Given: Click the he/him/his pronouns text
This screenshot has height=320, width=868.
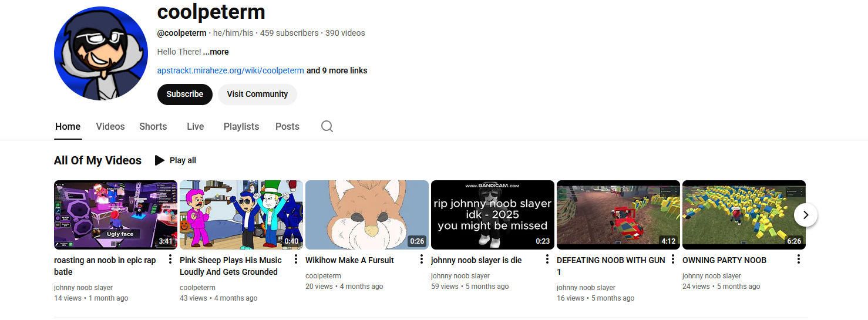Looking at the screenshot, I should (x=233, y=33).
